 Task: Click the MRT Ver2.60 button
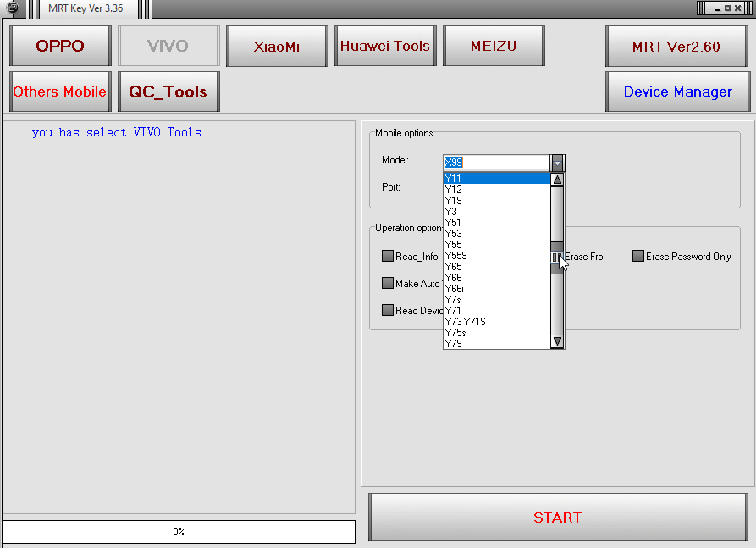pos(676,47)
